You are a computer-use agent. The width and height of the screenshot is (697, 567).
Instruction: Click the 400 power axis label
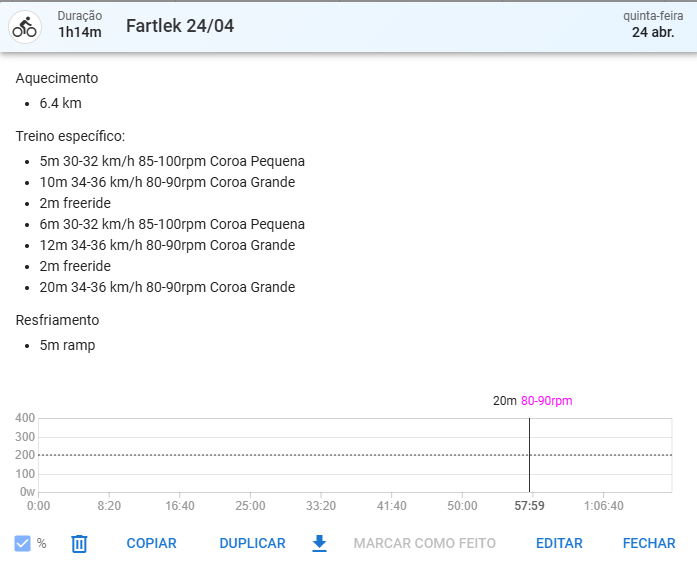25,418
